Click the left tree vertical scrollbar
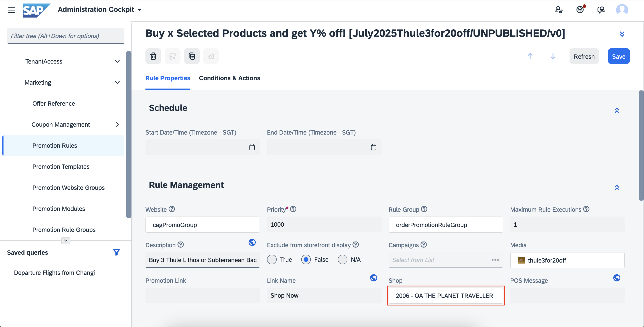Viewport: 644px width, 327px height. point(129,135)
